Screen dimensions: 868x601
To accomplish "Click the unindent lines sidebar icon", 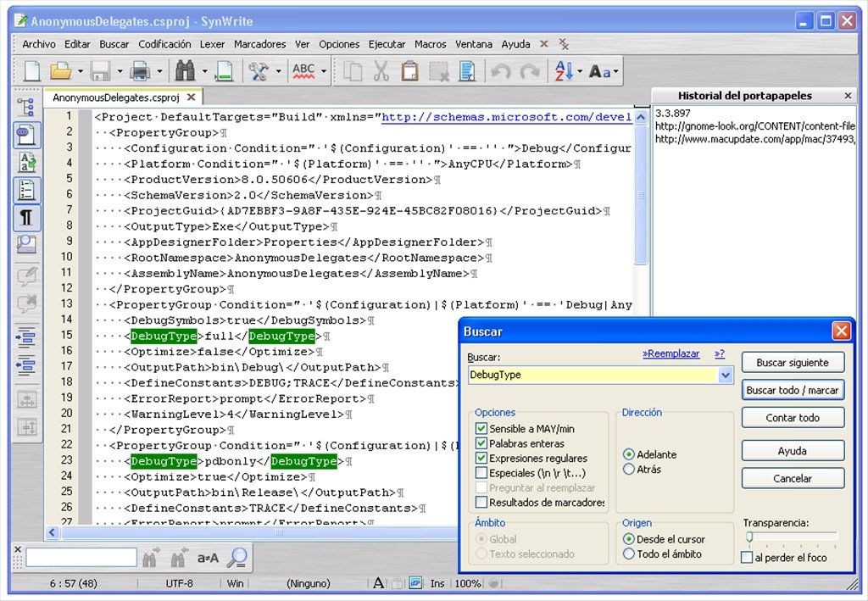I will [x=26, y=365].
